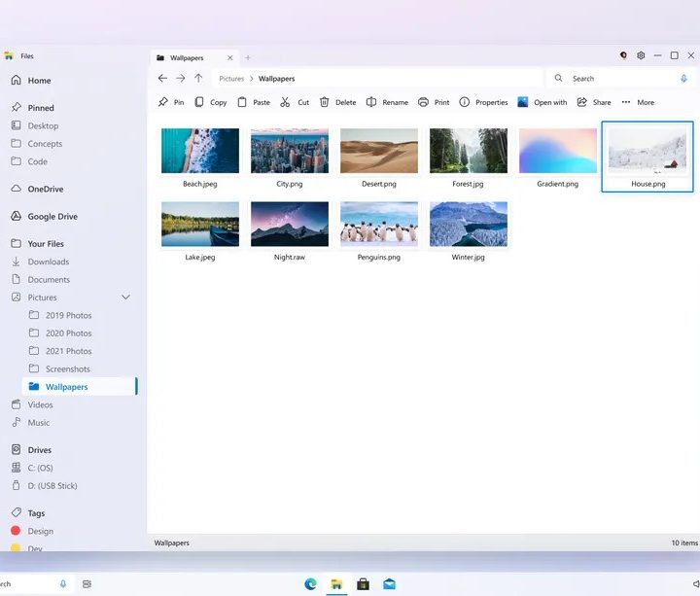
Task: Switch to the Wallpapers tab
Action: [188, 57]
